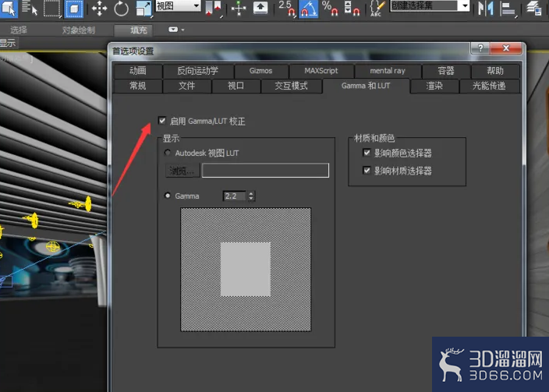The height and width of the screenshot is (392, 549).
Task: Toggle 启用 Gamma/LUT 校正 checkbox
Action: point(161,121)
